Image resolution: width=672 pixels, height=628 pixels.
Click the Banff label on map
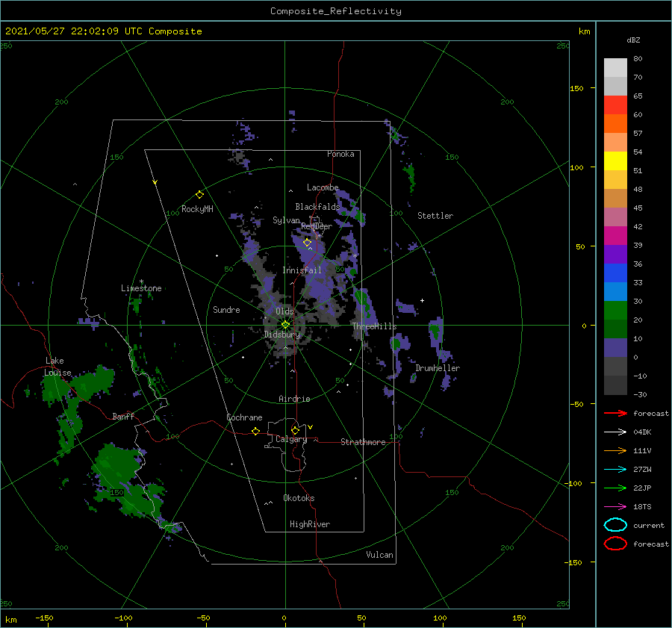123,416
